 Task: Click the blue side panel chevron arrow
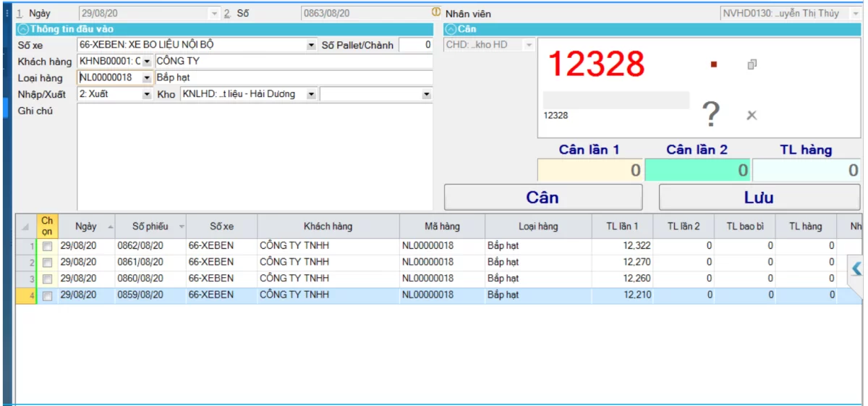pos(856,268)
